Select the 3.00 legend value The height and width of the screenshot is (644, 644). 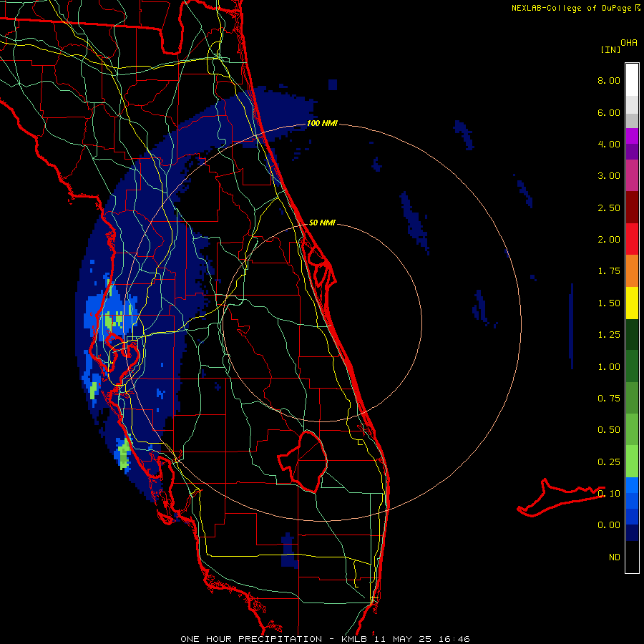609,176
